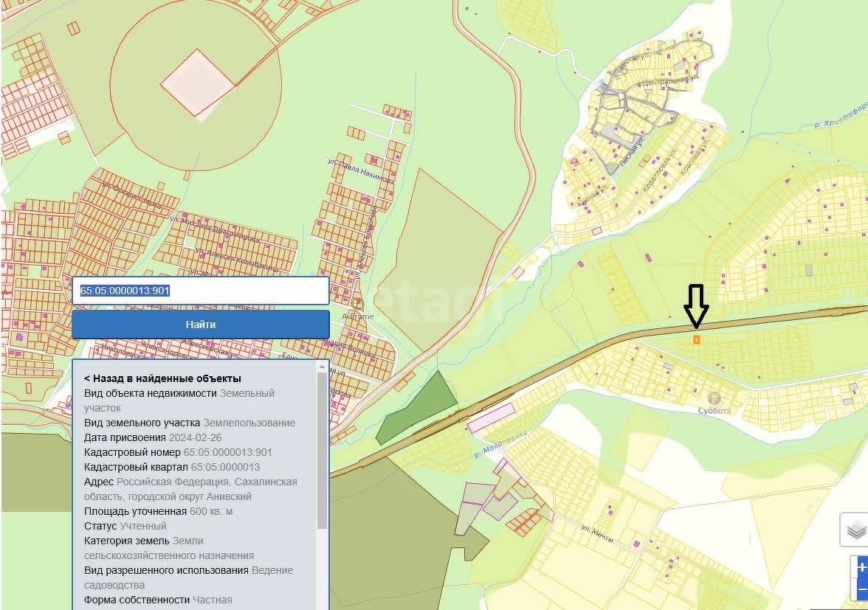Zoom out with the minus button
Viewport: 868px width, 610px height.
(861, 589)
